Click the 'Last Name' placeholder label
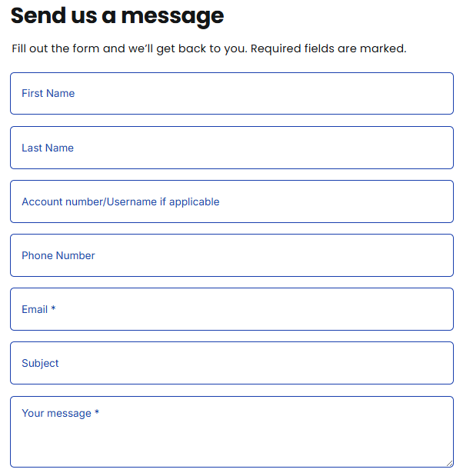The image size is (463, 476). click(x=48, y=148)
